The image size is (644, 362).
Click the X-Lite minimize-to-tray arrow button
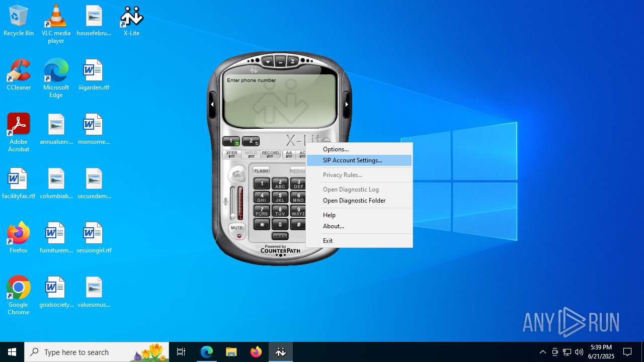292,61
